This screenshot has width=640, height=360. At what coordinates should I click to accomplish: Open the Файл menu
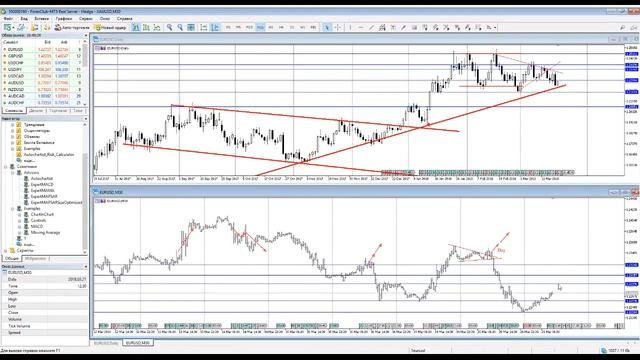coord(8,18)
